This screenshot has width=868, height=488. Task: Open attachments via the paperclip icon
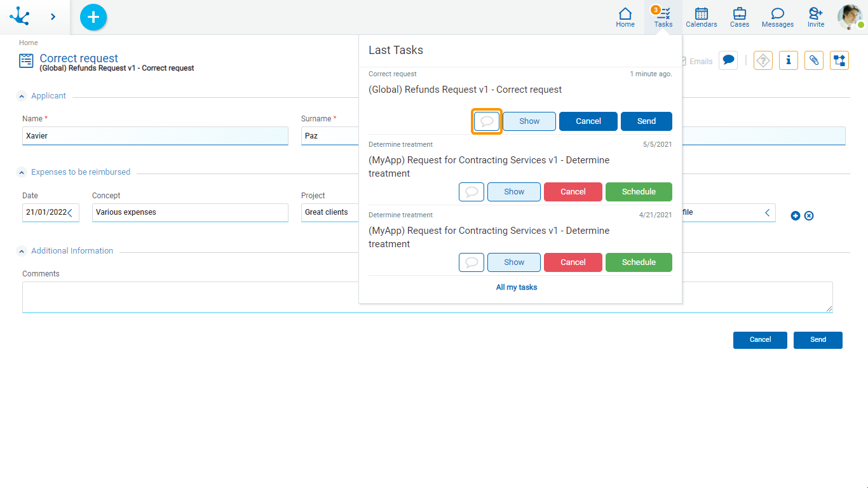click(813, 60)
